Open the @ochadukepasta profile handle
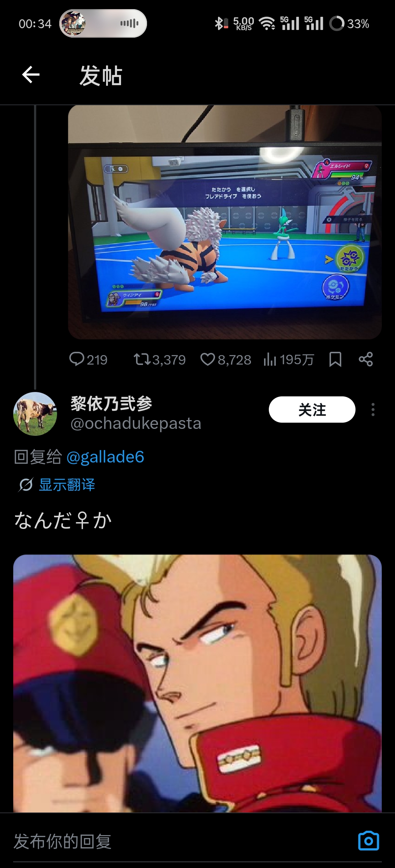 pos(136,423)
